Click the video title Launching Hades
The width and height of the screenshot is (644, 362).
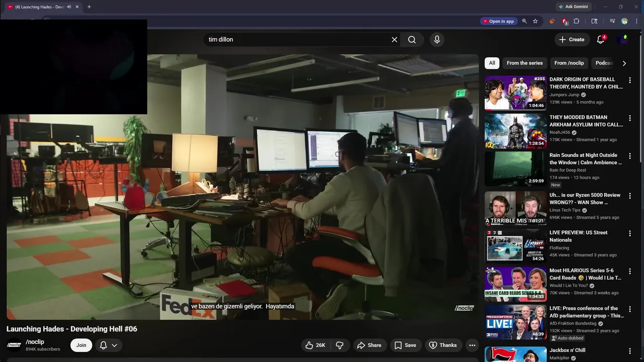[x=72, y=329]
